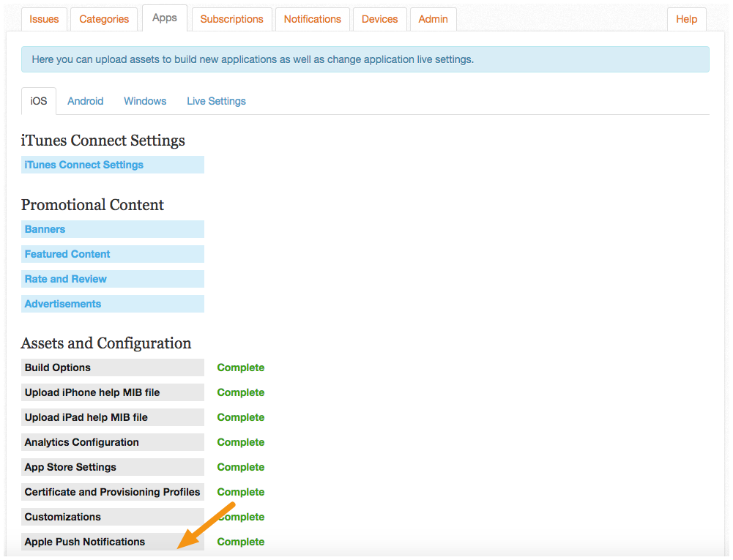Open the Advertisements link
Viewport: 733px width, 560px height.
pyautogui.click(x=113, y=303)
